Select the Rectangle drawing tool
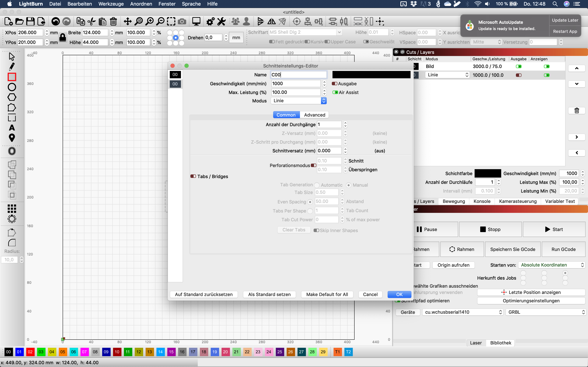This screenshot has height=367, width=588. [x=12, y=77]
